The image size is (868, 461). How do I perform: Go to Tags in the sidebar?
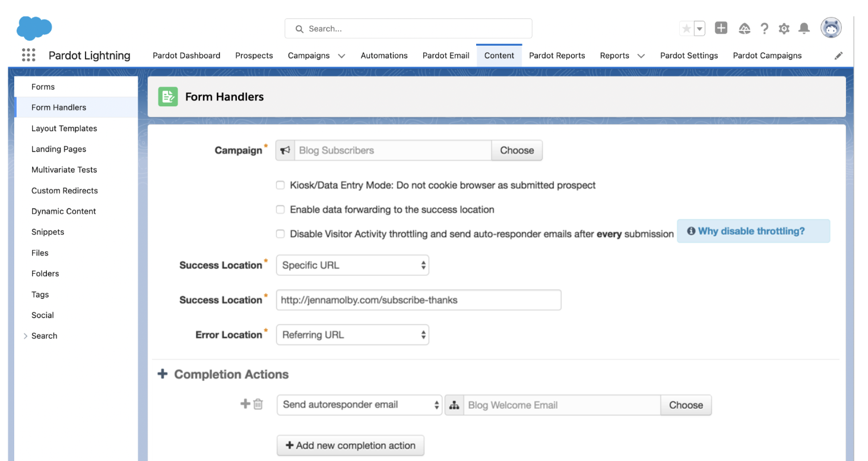(x=76, y=295)
